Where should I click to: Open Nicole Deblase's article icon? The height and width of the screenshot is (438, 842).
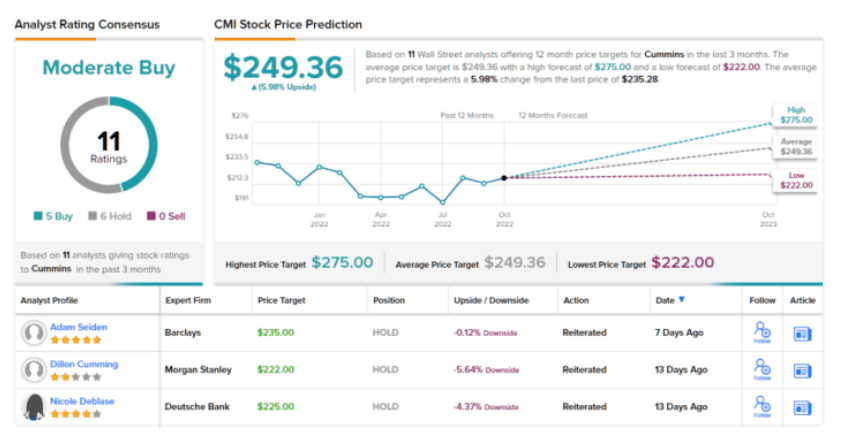[802, 407]
